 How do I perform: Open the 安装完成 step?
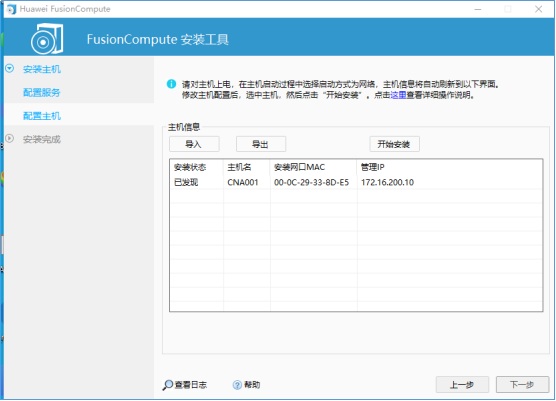tap(42, 139)
